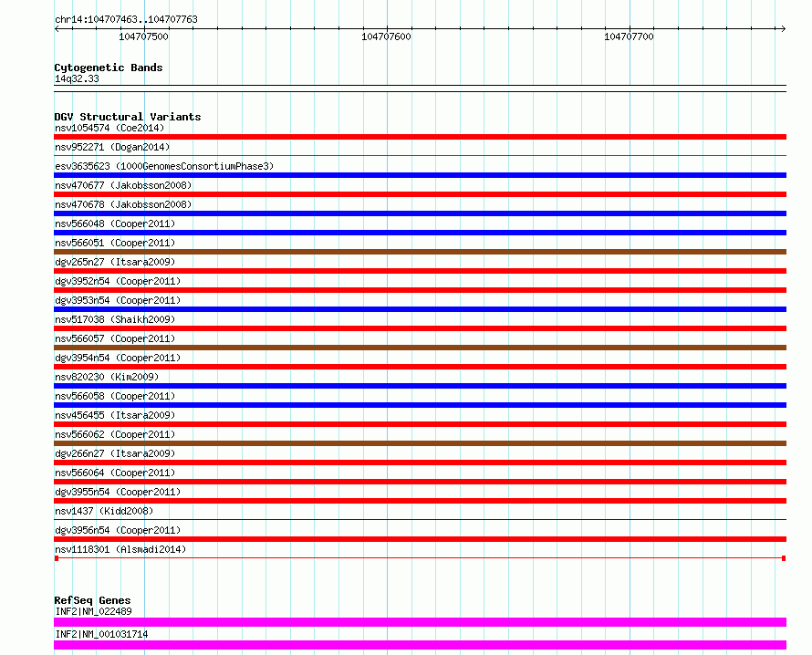Click the magenta bar under INF2|NM_001031714
Viewport: 812px width, 655px height.
(x=420, y=645)
